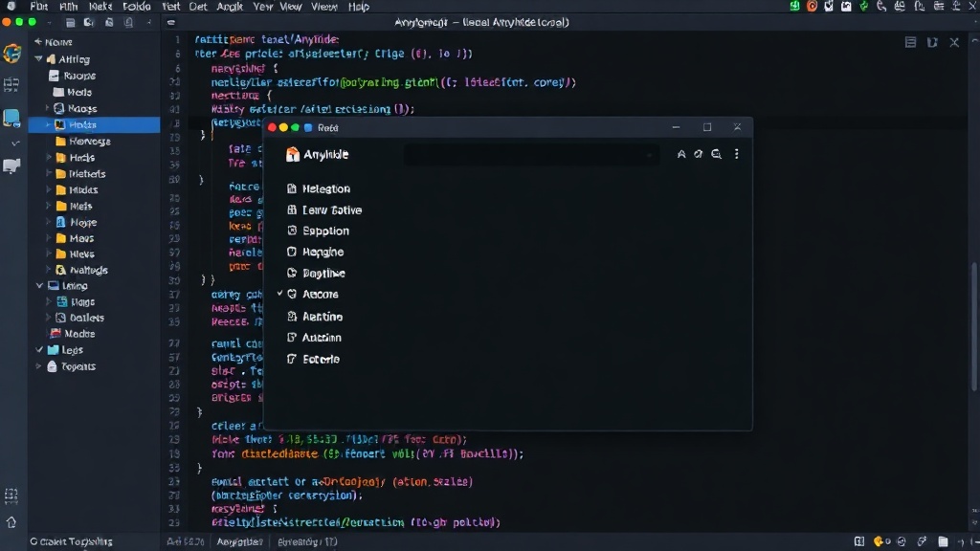Click the dashed-square icon above home icon
The height and width of the screenshot is (551, 980).
(x=11, y=496)
